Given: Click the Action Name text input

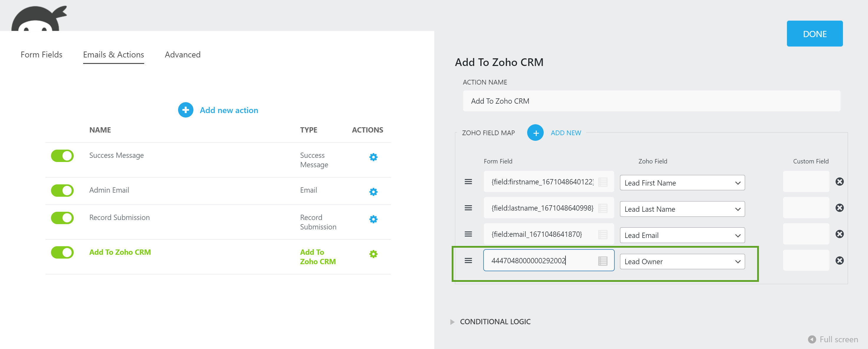Looking at the screenshot, I should point(651,101).
